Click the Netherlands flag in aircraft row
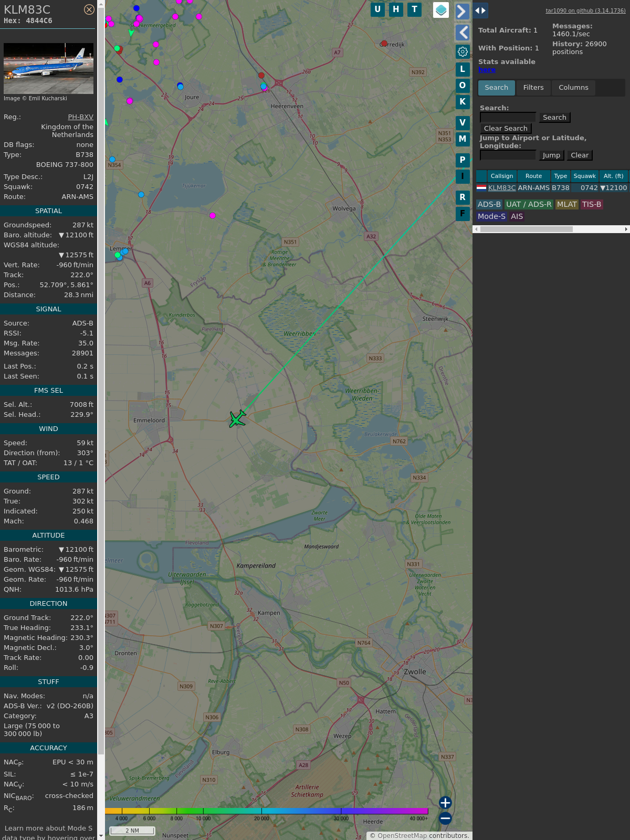 click(x=481, y=188)
